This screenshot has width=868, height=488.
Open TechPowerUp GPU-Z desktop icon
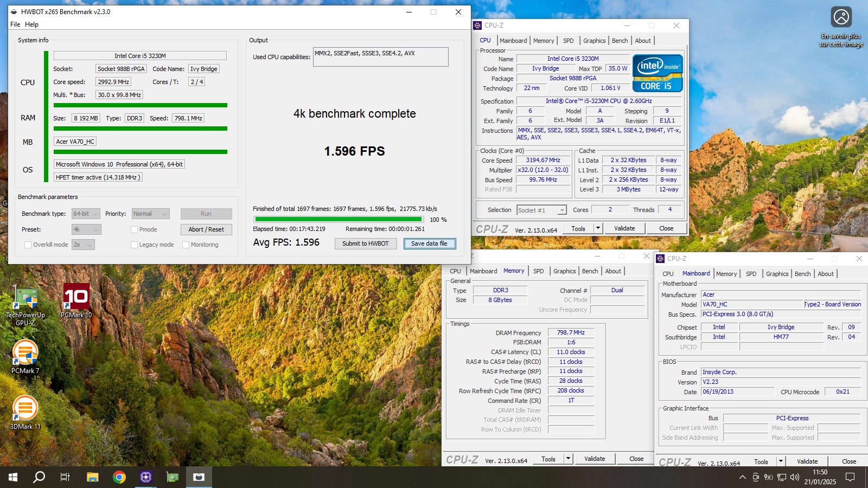pyautogui.click(x=25, y=305)
